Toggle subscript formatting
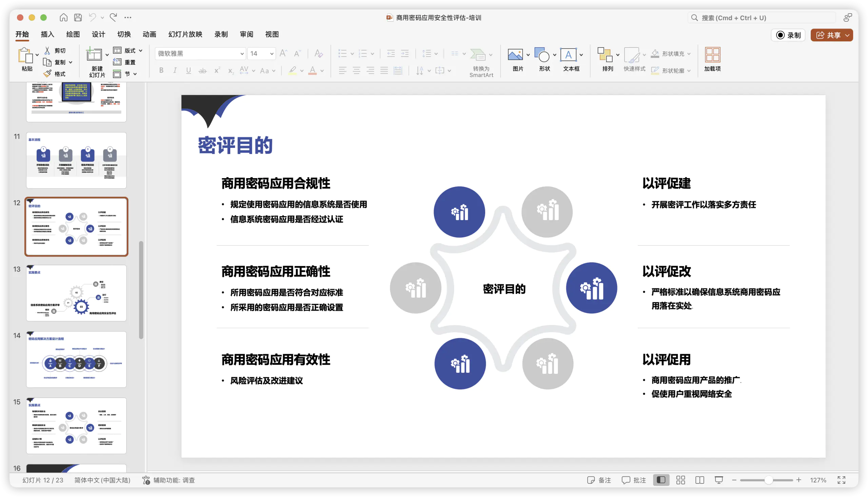This screenshot has width=868, height=497. (231, 71)
